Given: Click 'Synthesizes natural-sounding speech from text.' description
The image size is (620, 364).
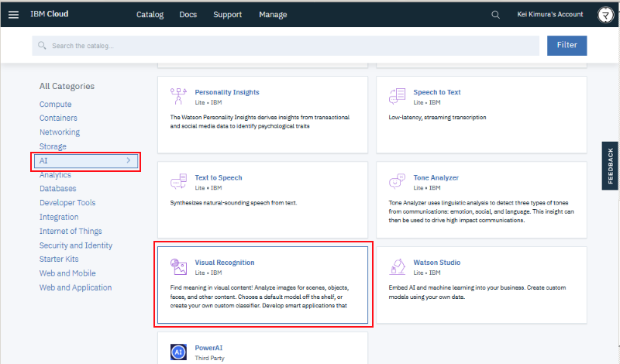Looking at the screenshot, I should [x=233, y=203].
